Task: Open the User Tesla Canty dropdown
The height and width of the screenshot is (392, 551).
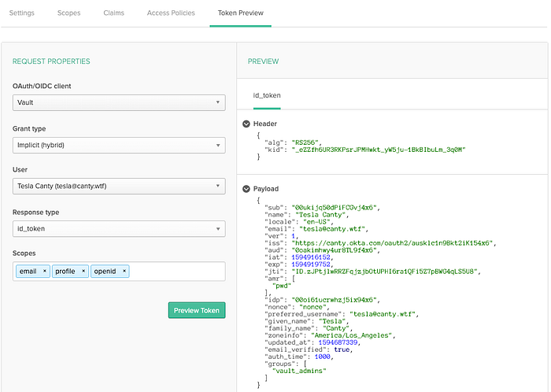Action: click(x=119, y=186)
